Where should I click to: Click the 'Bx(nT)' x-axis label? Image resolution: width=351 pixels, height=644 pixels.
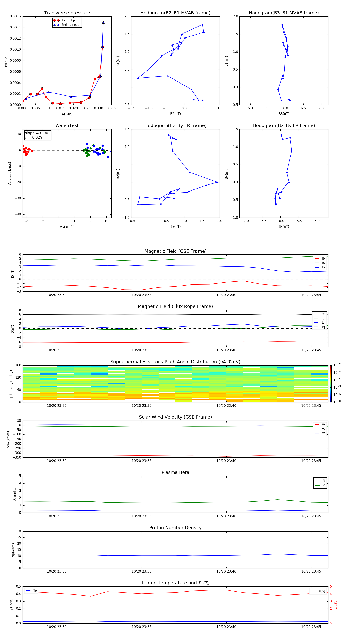[x=284, y=227]
